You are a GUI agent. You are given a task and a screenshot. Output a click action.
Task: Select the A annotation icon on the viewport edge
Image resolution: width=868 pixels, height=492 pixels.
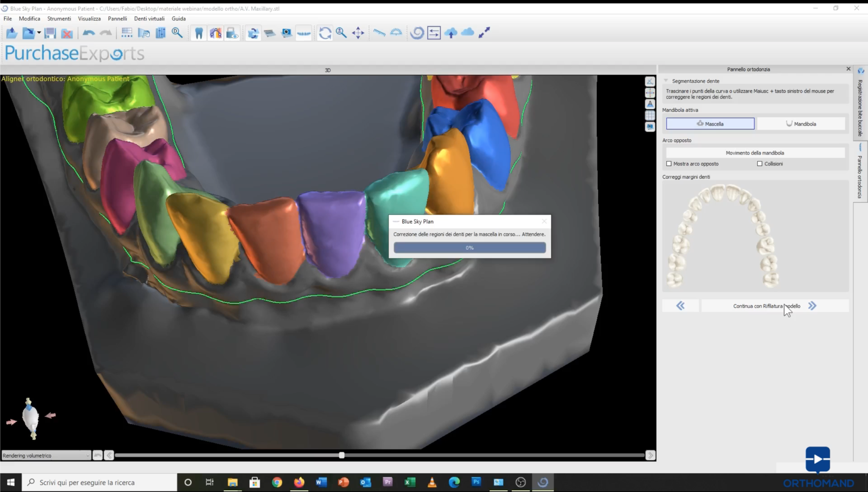tap(651, 104)
